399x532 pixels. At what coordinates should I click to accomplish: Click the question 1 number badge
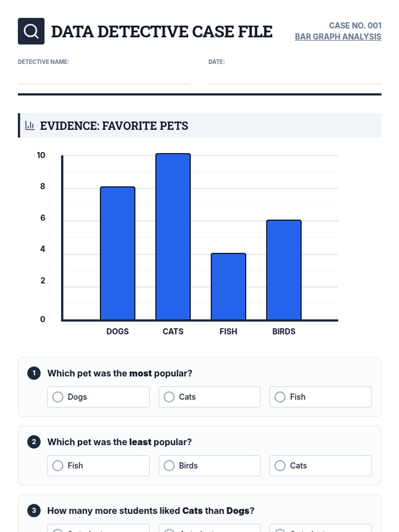tap(34, 373)
